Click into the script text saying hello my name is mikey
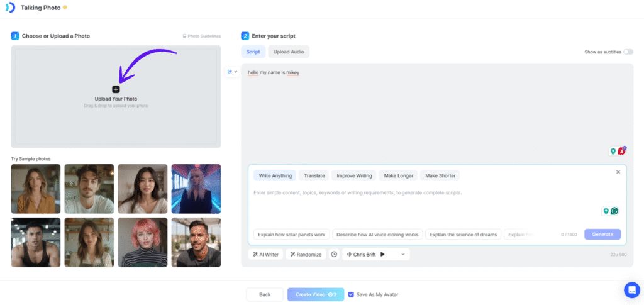This screenshot has height=305, width=644. pos(274,73)
